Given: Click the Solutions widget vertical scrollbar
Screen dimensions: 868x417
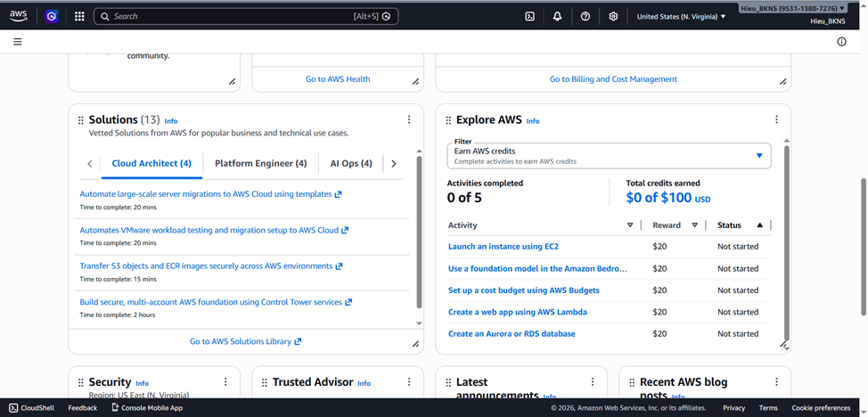Looking at the screenshot, I should 419,233.
